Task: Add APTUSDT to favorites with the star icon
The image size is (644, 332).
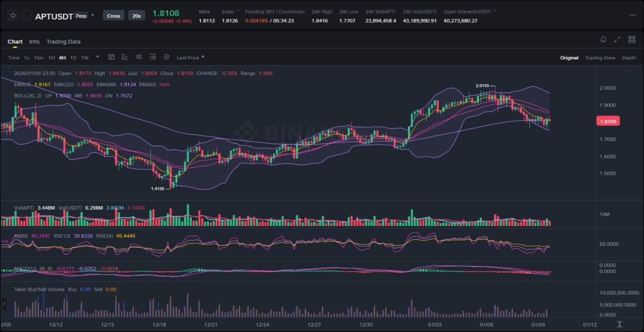Action: pos(13,16)
